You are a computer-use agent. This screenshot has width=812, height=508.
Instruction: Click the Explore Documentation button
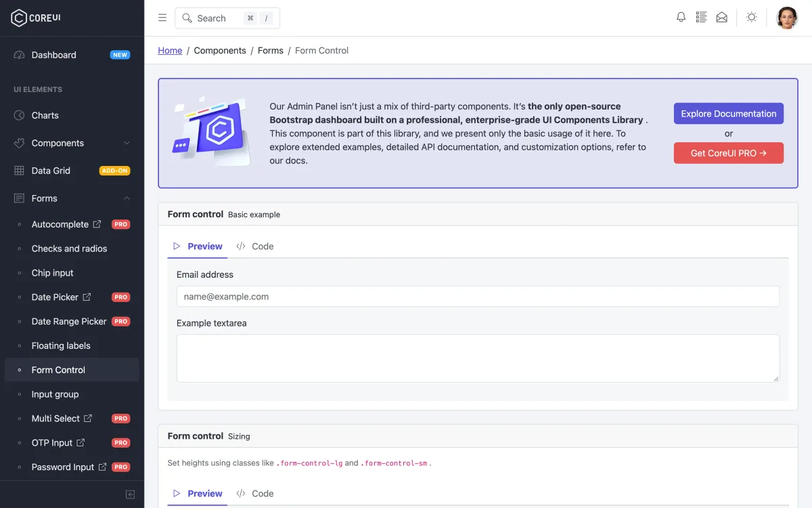(729, 114)
